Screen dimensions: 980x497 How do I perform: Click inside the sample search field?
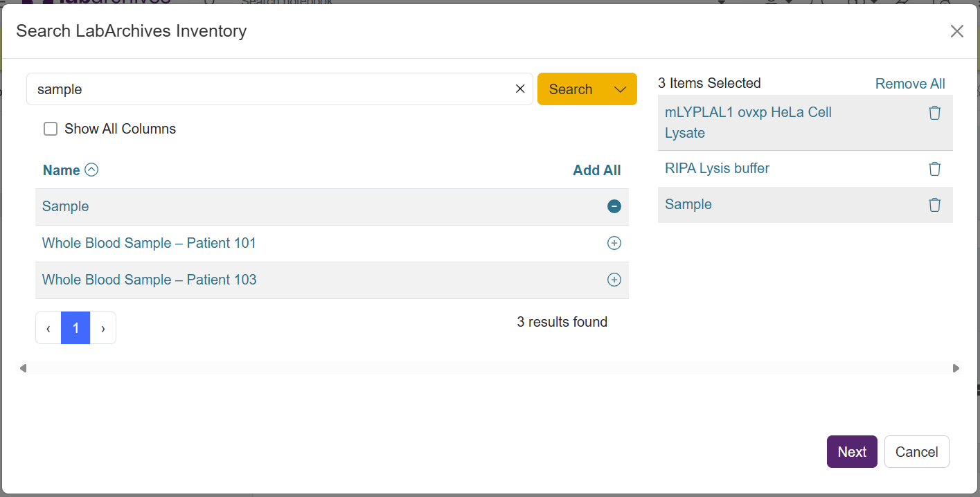[x=277, y=89]
